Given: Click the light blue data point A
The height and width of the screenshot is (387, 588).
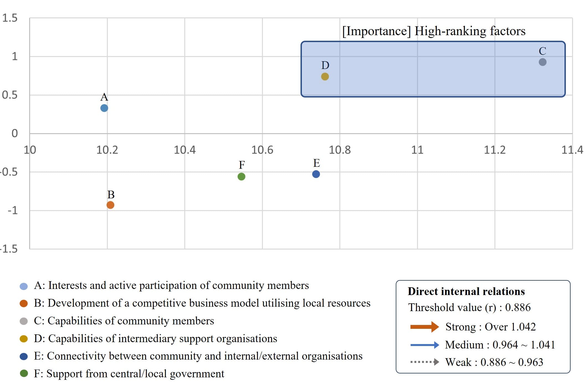Looking at the screenshot, I should (104, 108).
